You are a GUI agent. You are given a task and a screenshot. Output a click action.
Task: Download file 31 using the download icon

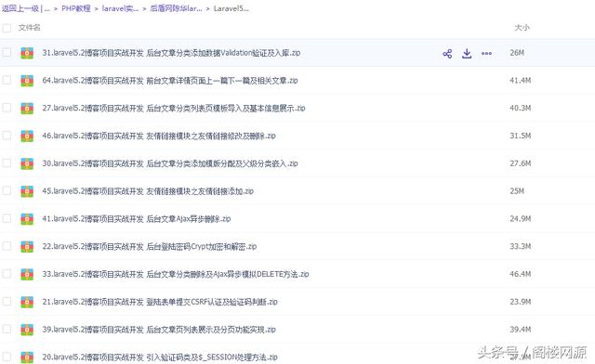(x=467, y=54)
